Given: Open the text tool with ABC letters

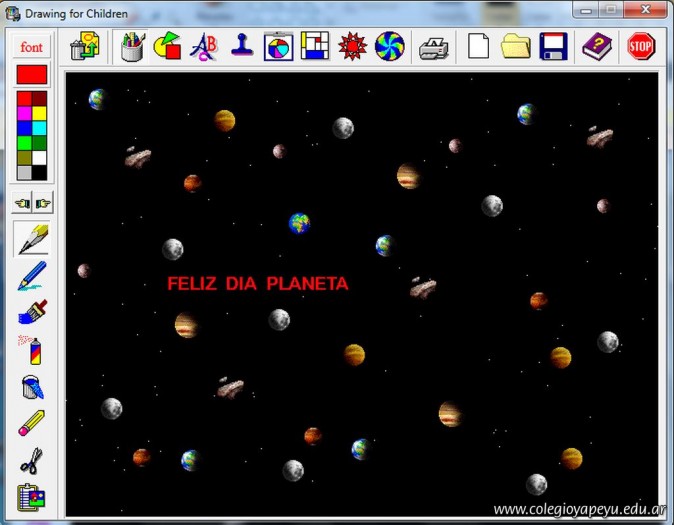Looking at the screenshot, I should (204, 46).
